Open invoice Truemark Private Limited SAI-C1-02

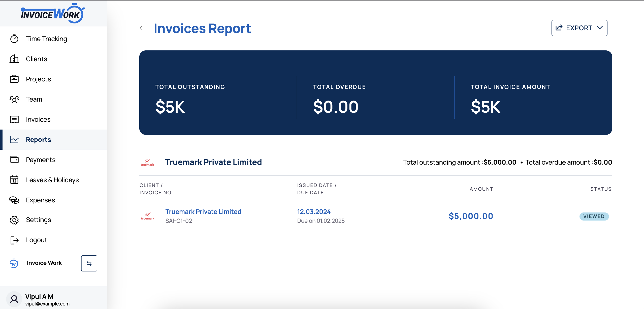pyautogui.click(x=203, y=212)
